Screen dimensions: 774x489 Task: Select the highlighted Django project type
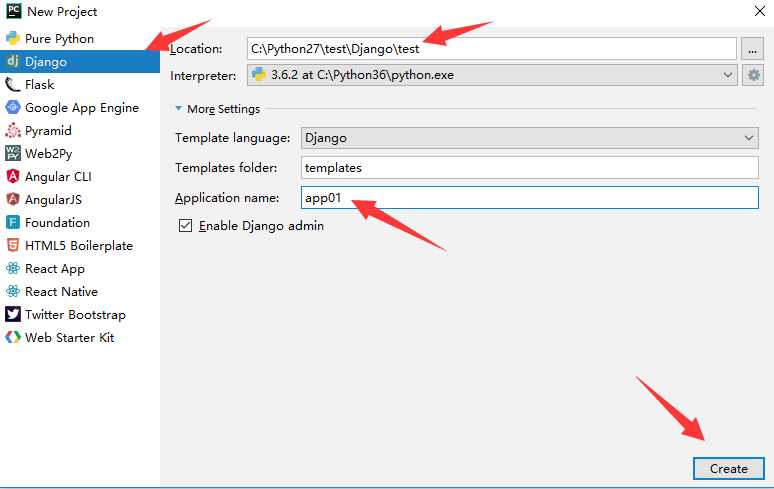(80, 61)
